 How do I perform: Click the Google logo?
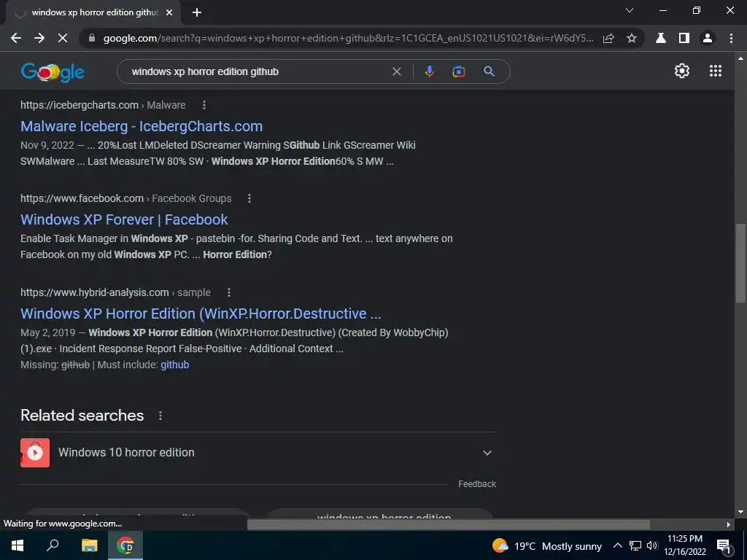(x=53, y=72)
